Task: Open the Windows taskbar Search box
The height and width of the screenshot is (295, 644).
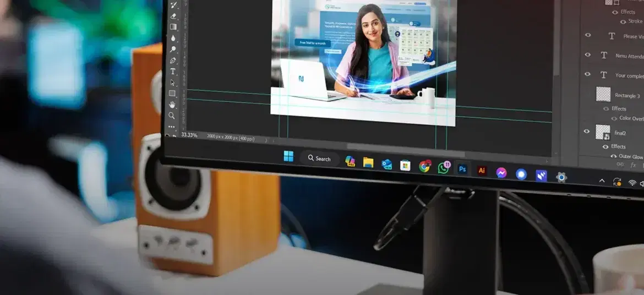Action: click(x=319, y=159)
